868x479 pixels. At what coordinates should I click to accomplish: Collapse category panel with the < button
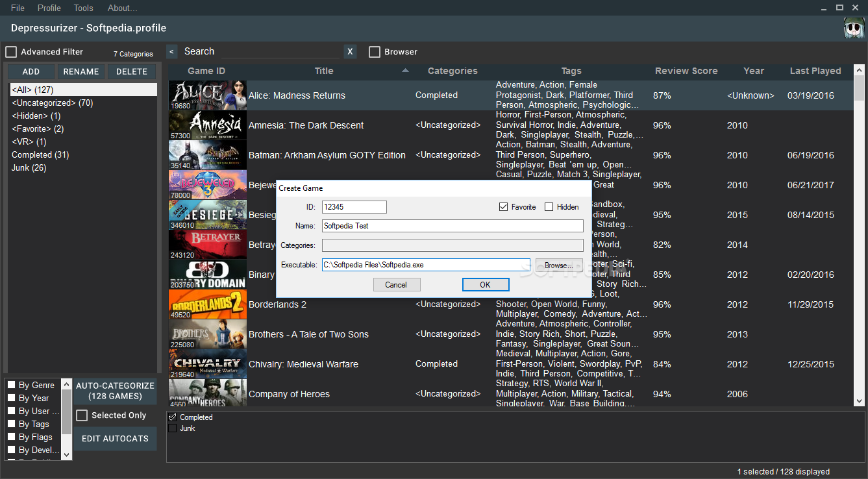click(171, 51)
